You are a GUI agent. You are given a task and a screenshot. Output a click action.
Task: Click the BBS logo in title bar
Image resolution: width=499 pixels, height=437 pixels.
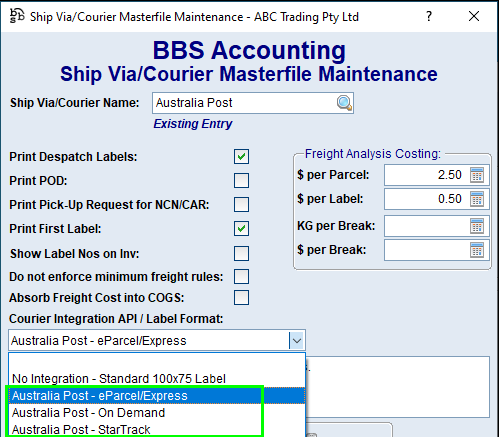tap(17, 16)
